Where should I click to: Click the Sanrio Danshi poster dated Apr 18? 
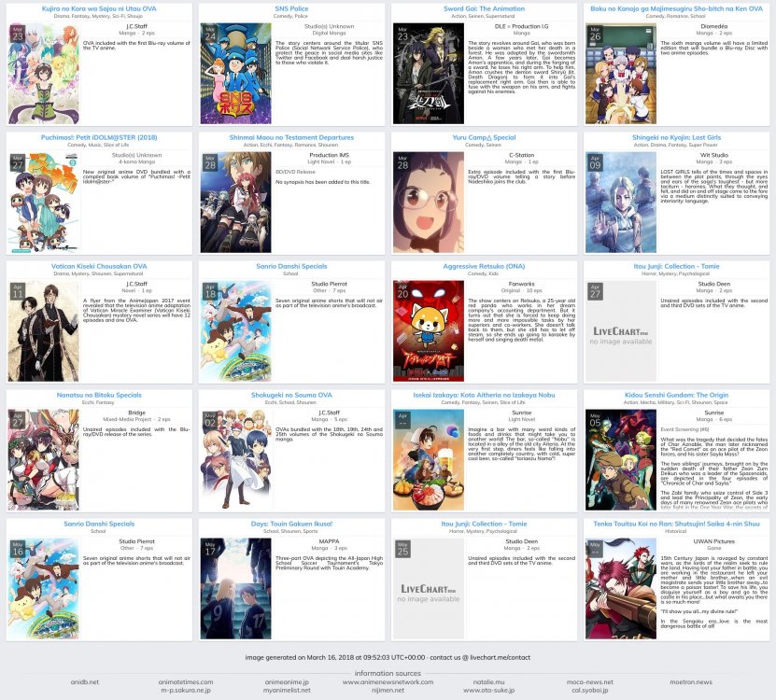point(235,331)
